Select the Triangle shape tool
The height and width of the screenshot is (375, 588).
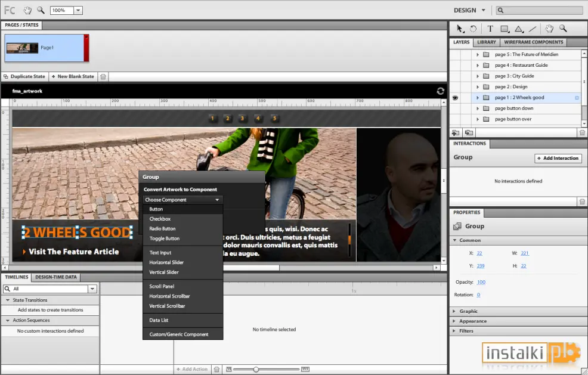click(519, 29)
